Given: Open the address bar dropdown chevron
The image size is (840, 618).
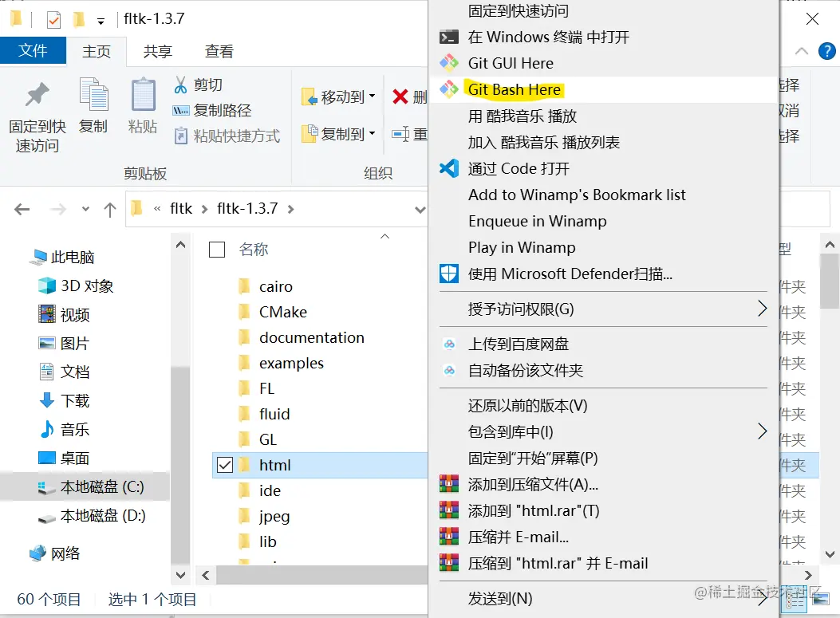Looking at the screenshot, I should point(420,208).
